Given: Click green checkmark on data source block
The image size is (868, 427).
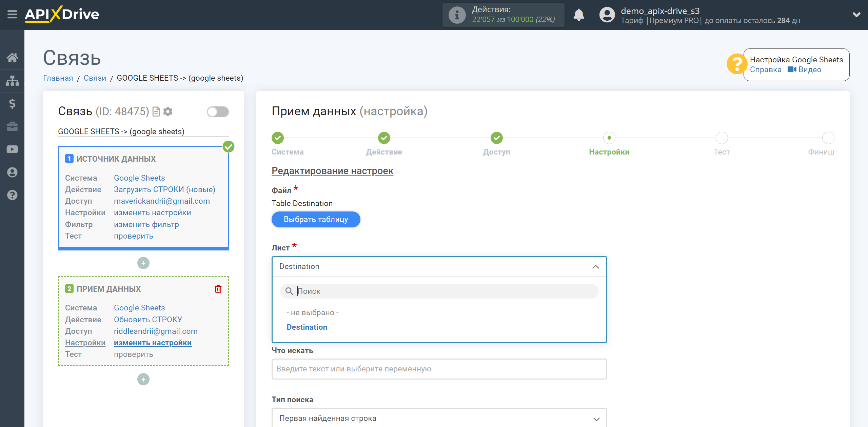Looking at the screenshot, I should coord(229,147).
